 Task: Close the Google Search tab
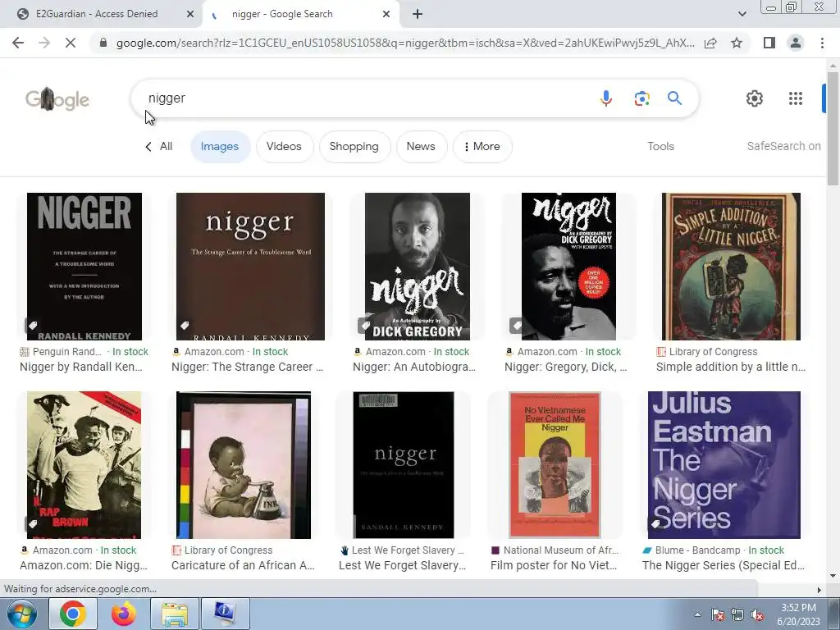coord(386,14)
